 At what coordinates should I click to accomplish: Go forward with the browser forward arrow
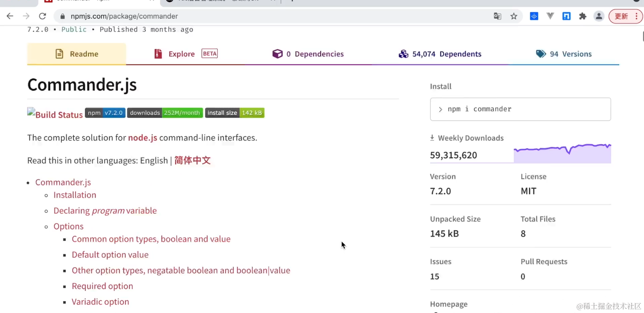click(26, 16)
